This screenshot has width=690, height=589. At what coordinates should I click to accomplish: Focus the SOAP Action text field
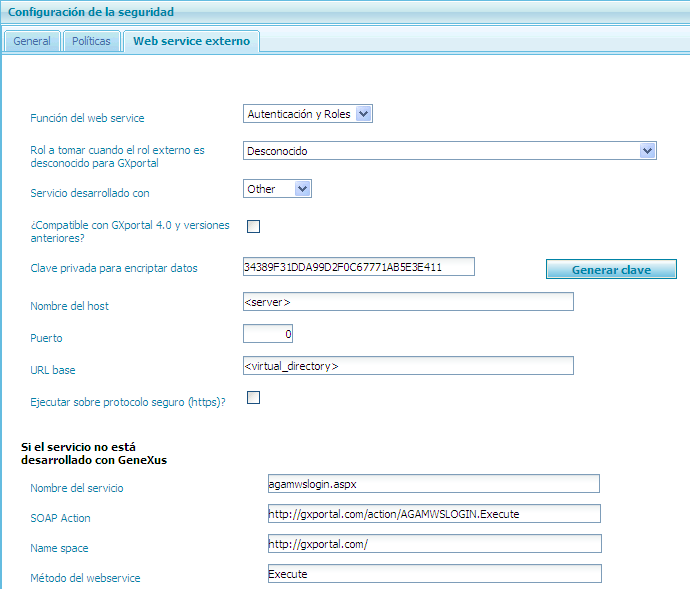click(x=433, y=513)
